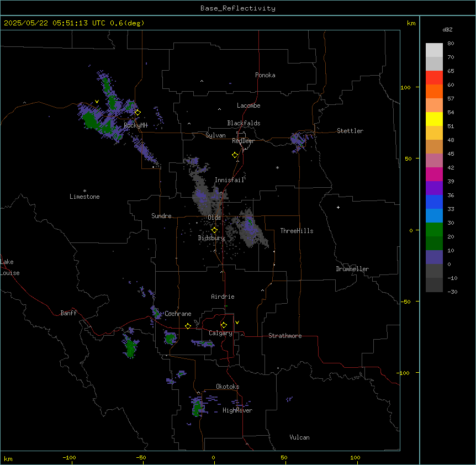Image resolution: width=476 pixels, height=465 pixels.
Task: Click the Didsbury label
Action: tap(211, 238)
